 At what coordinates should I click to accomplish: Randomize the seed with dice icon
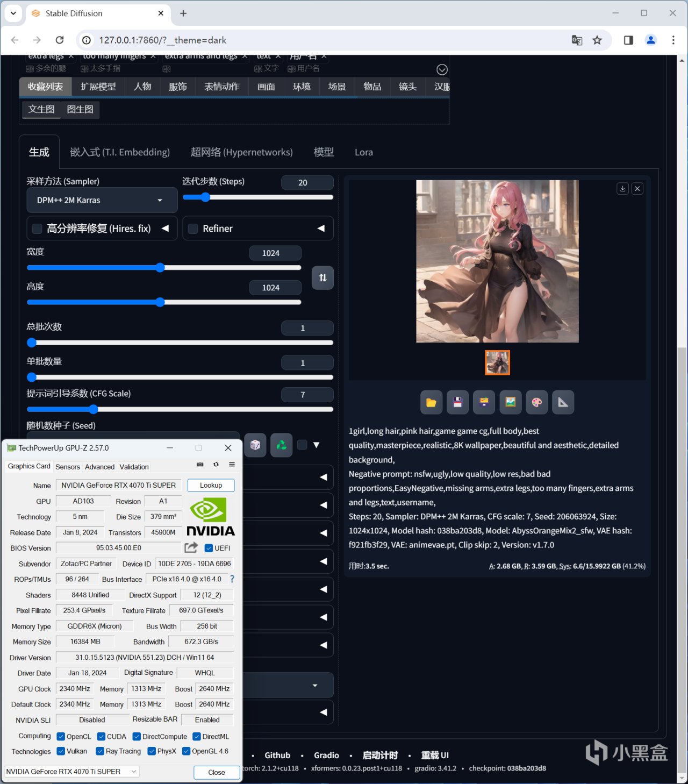255,445
